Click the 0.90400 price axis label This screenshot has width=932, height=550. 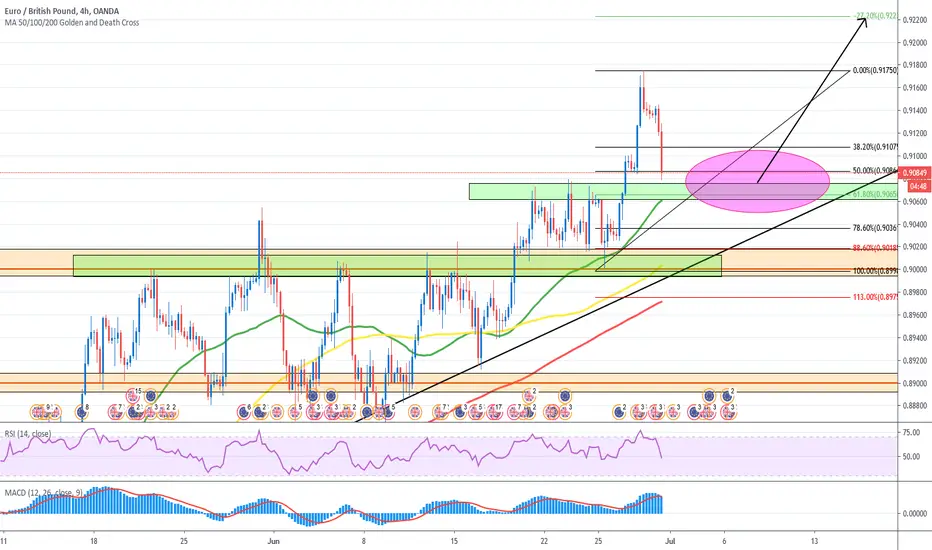coord(915,224)
